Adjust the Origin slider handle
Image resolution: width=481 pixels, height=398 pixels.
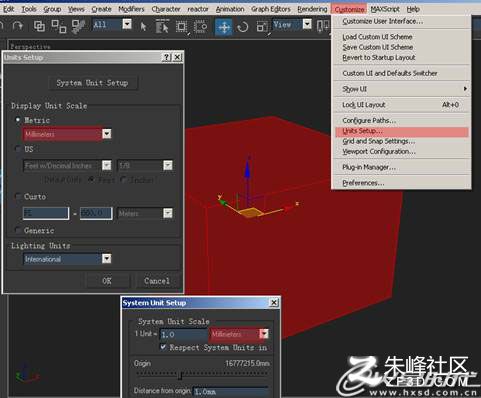click(180, 376)
